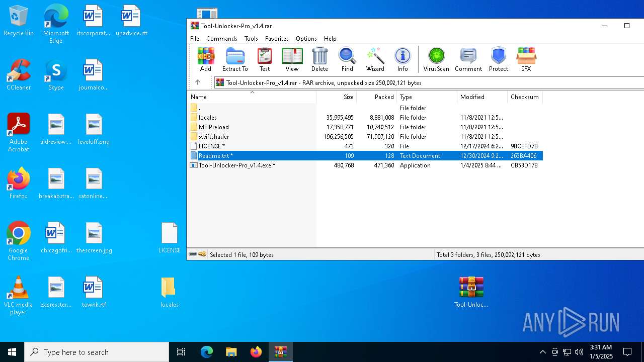
Task: Click the Info toolbar icon
Action: [x=403, y=60]
